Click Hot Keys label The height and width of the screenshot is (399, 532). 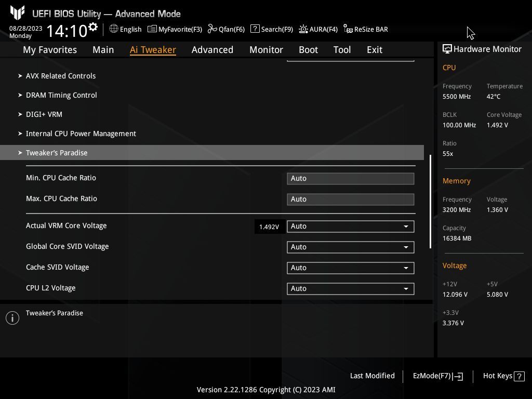[x=497, y=376]
